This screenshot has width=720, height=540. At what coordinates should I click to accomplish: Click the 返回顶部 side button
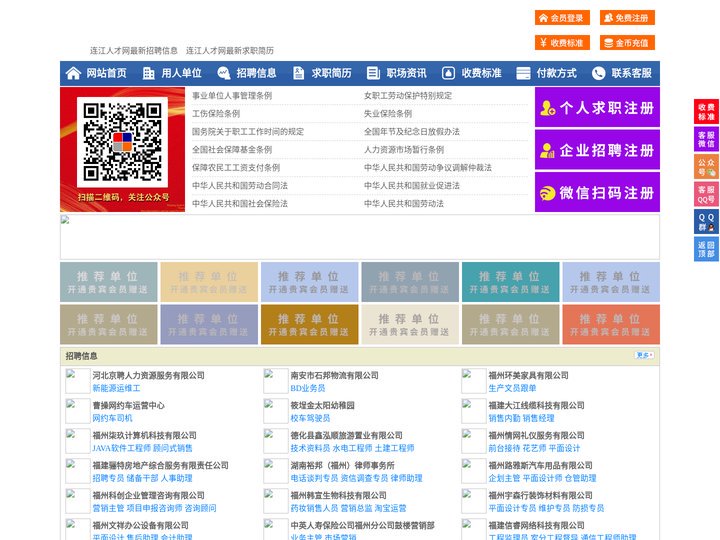click(x=706, y=249)
